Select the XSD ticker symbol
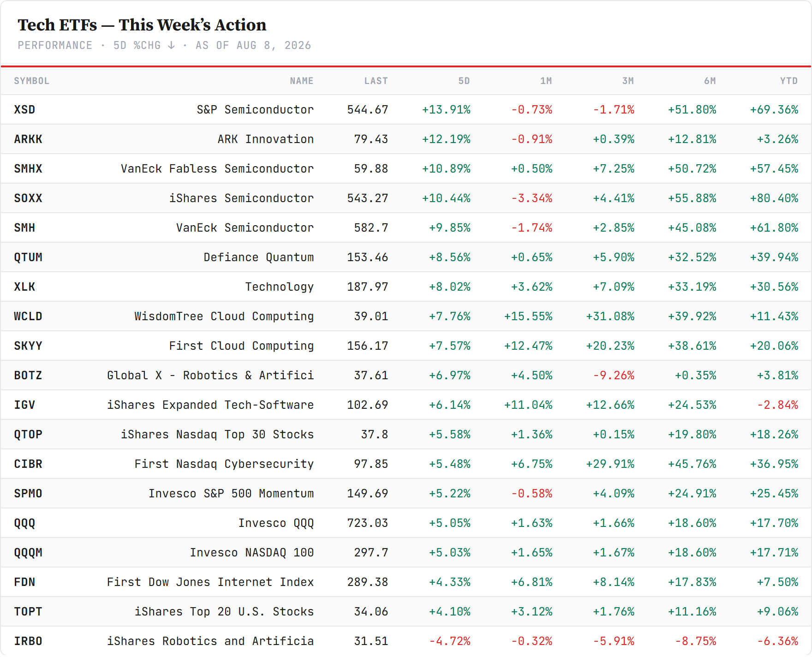 (24, 110)
